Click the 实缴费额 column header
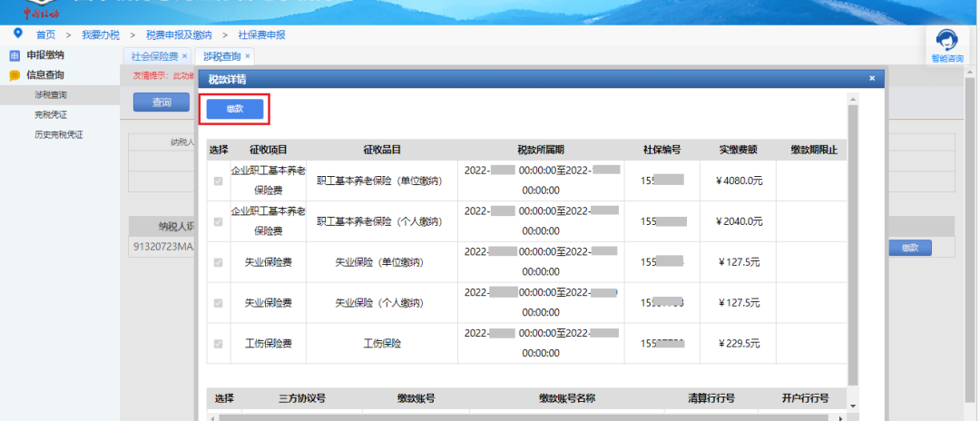Screen dimensions: 980x421 tap(738, 150)
